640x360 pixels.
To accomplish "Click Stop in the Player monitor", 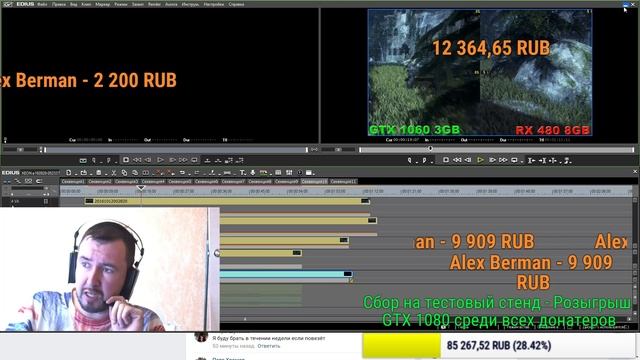I will click(x=126, y=160).
